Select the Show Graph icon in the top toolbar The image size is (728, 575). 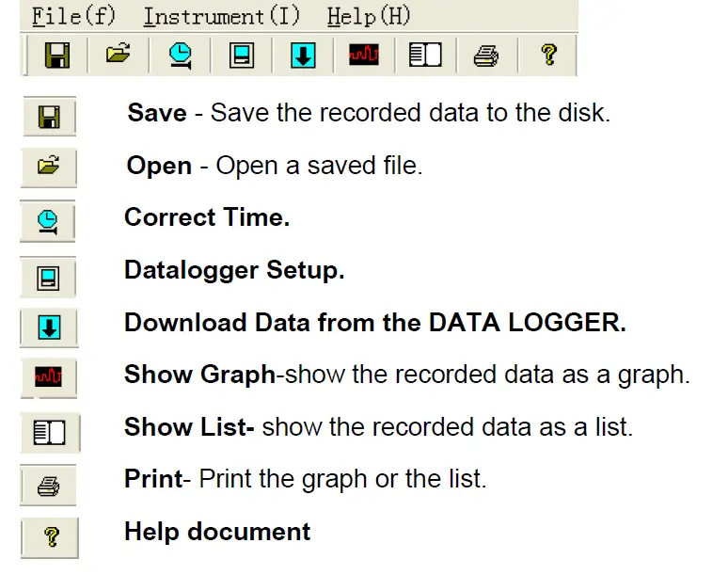(x=364, y=56)
